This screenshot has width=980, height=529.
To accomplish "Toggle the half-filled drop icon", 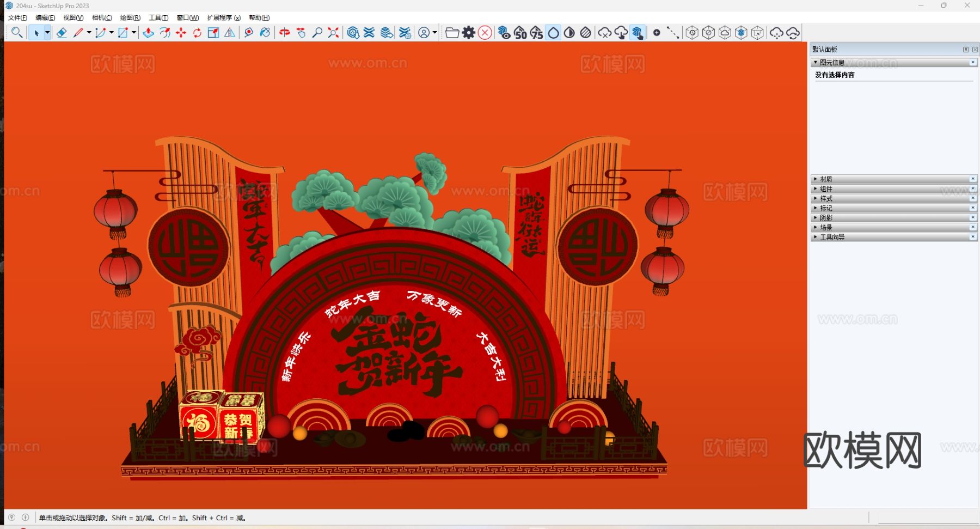I will [569, 33].
